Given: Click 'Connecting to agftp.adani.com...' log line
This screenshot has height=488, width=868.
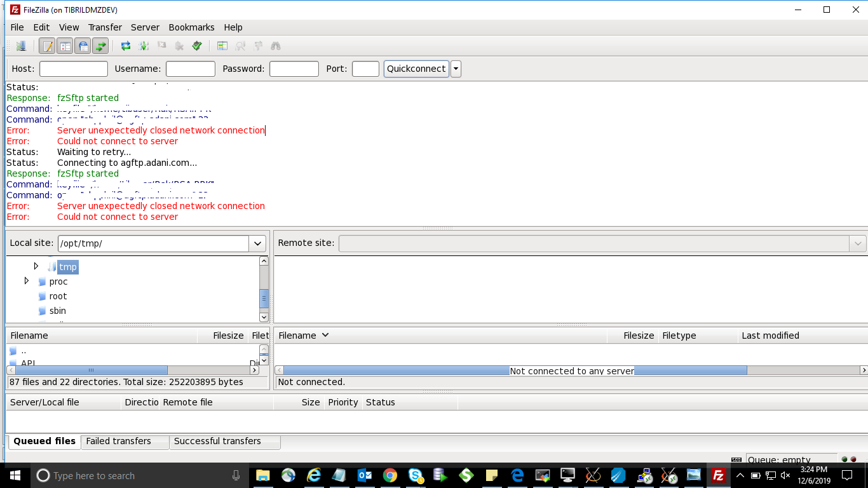Looking at the screenshot, I should click(127, 163).
